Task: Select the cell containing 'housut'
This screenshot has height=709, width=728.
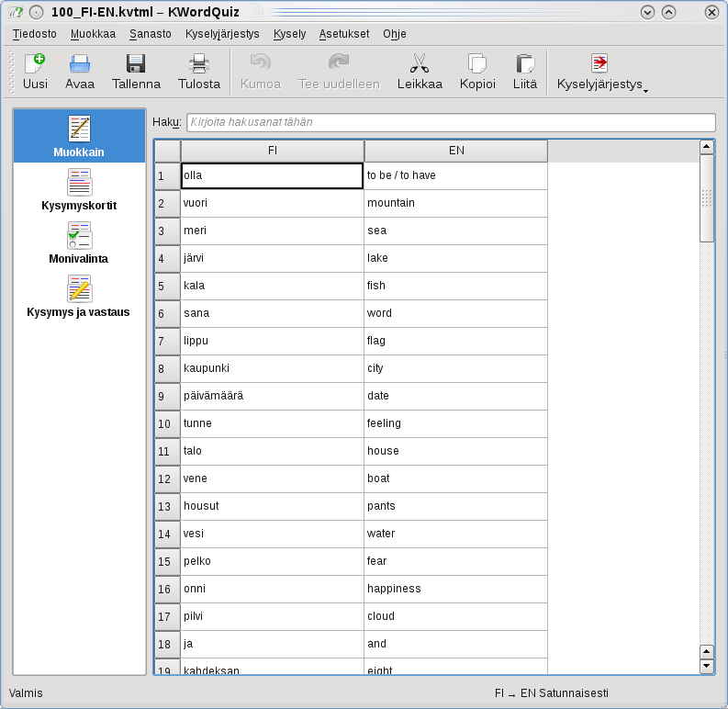Action: click(x=272, y=506)
